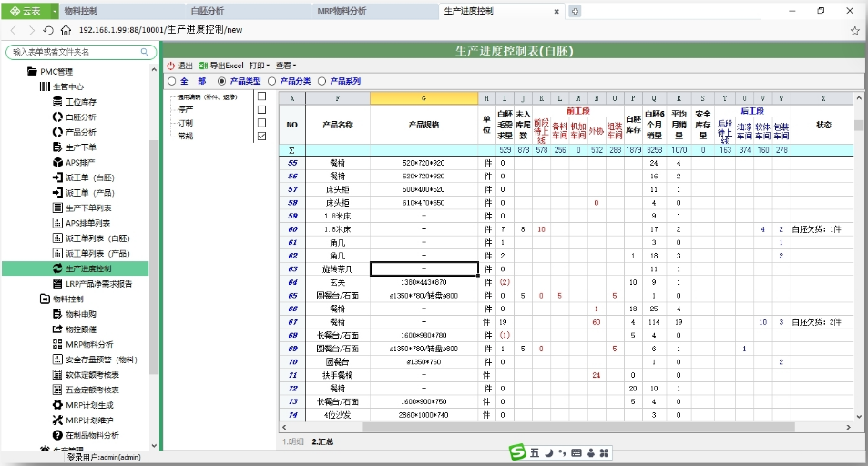Check the box for 通用编码 (补件、返修)

[261, 96]
